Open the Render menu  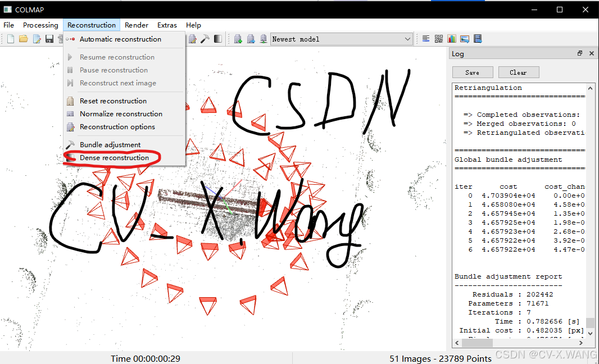(x=136, y=25)
